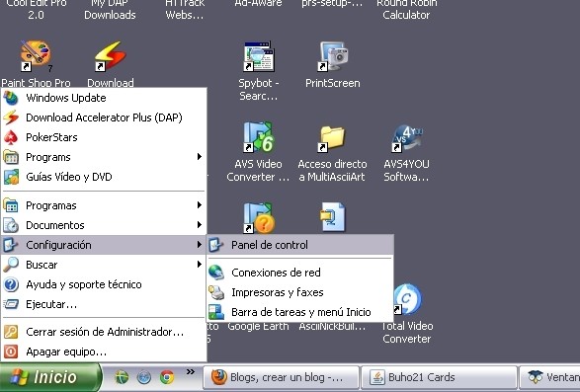
Task: Click the first green quick launch icon
Action: pyautogui.click(x=122, y=377)
